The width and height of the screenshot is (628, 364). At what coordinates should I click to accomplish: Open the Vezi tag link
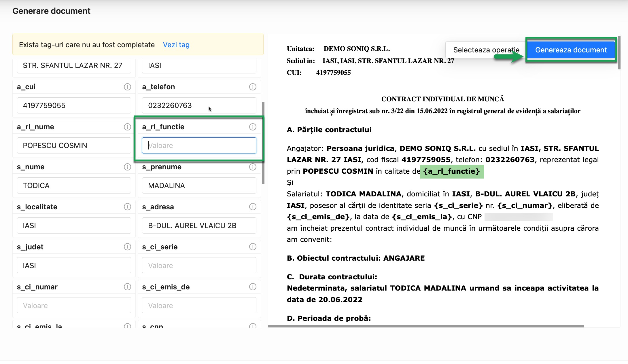click(x=176, y=45)
